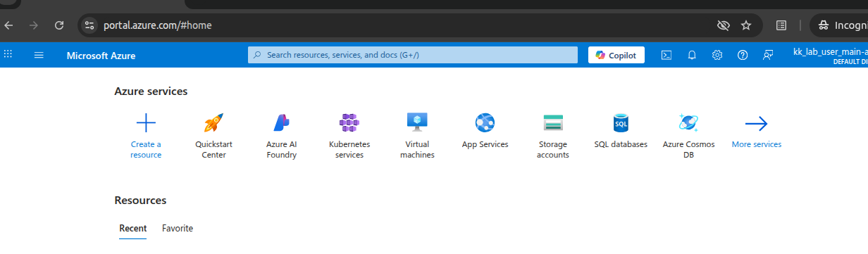Open Virtual machines icon
This screenshot has width=868, height=254.
(417, 122)
